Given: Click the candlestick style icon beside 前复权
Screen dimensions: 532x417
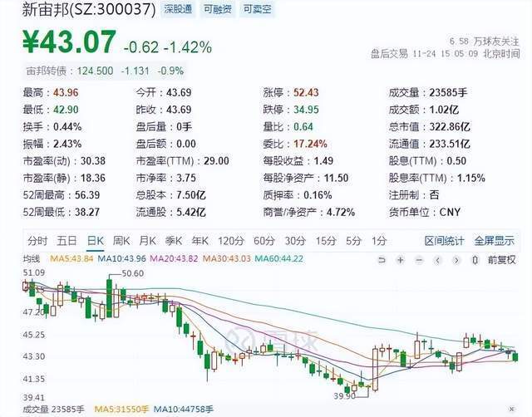Looking at the screenshot, I should tap(475, 260).
